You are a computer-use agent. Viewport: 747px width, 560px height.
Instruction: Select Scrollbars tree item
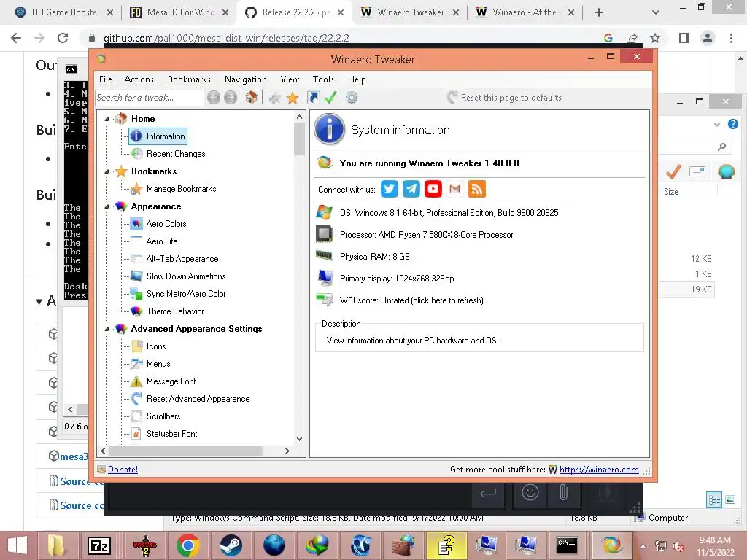tap(163, 416)
